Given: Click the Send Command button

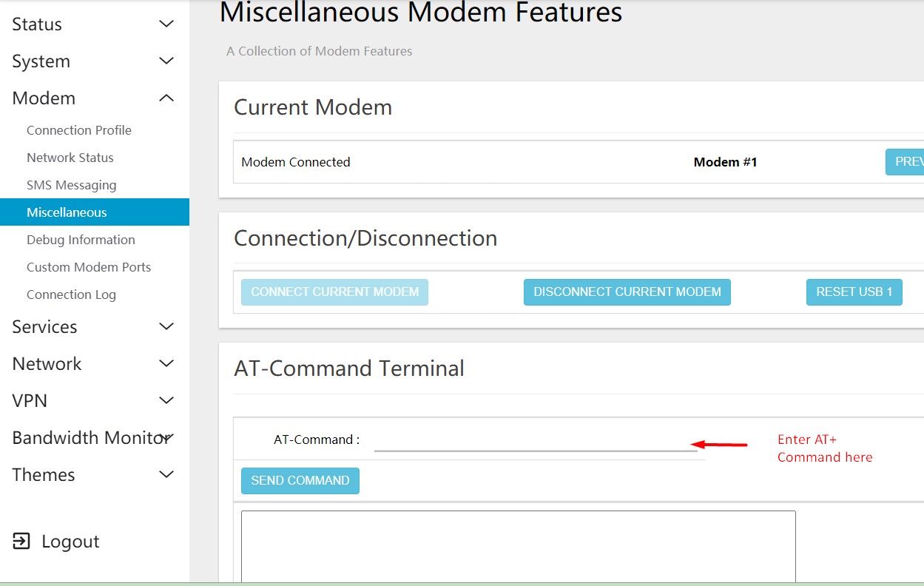Looking at the screenshot, I should pyautogui.click(x=300, y=480).
